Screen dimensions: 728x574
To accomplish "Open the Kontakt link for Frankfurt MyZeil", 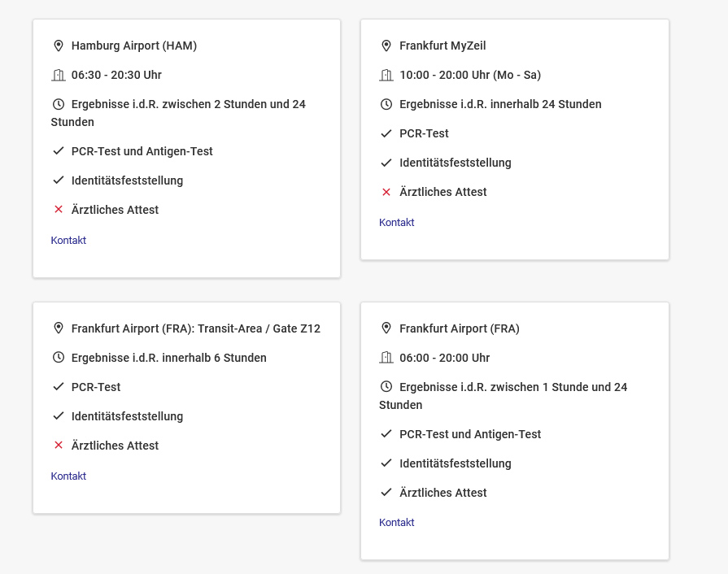I will (397, 223).
